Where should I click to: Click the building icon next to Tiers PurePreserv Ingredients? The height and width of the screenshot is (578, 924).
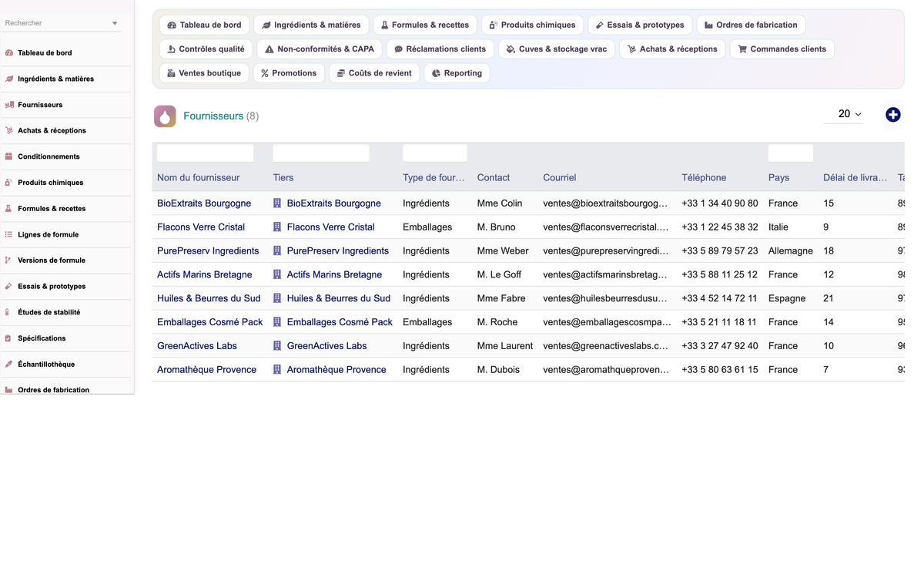point(277,251)
